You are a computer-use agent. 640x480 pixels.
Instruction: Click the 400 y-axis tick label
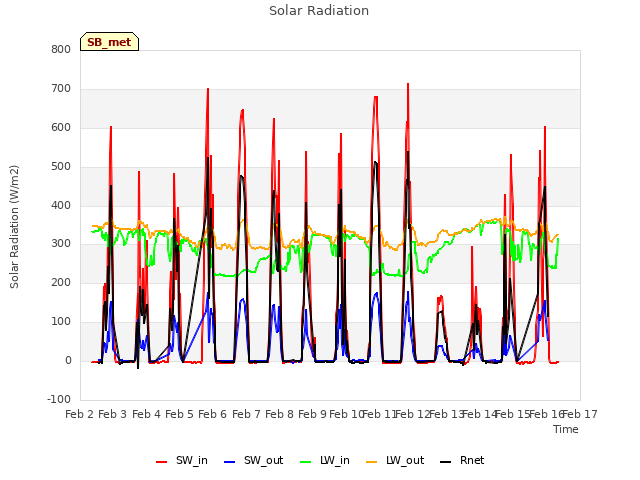[x=61, y=205]
